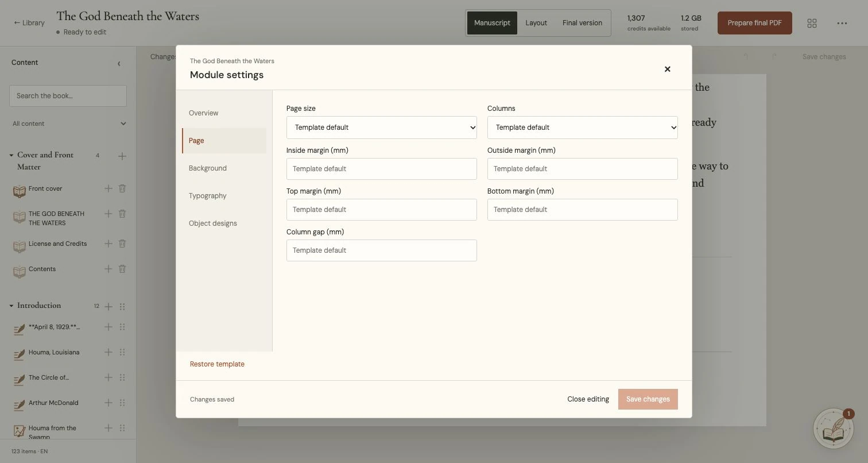868x463 pixels.
Task: Go back to Library
Action: pyautogui.click(x=29, y=23)
